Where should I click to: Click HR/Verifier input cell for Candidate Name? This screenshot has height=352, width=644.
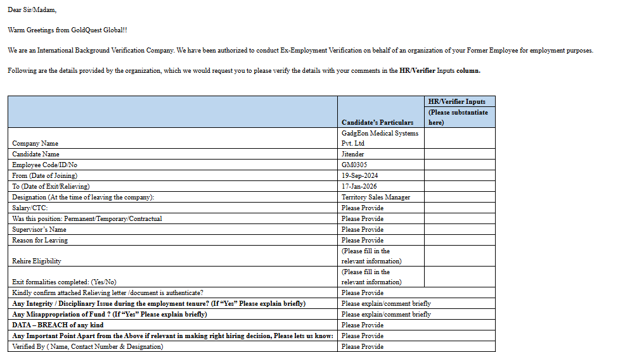click(460, 154)
